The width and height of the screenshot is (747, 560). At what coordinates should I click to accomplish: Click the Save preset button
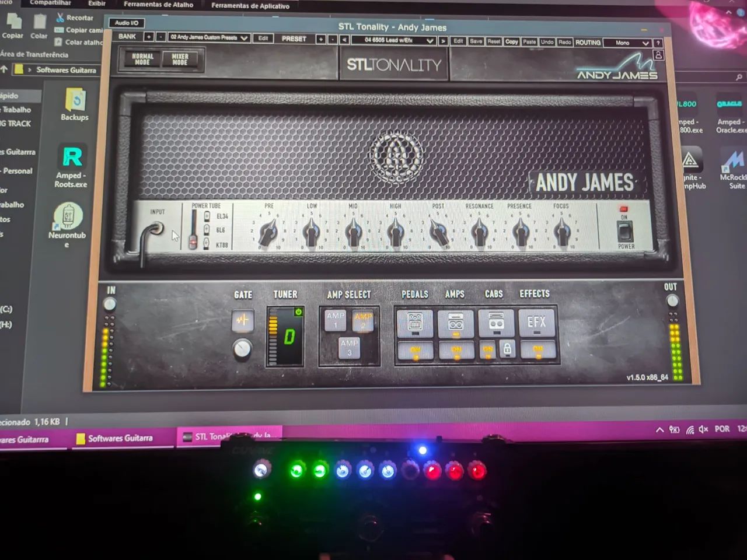click(476, 41)
